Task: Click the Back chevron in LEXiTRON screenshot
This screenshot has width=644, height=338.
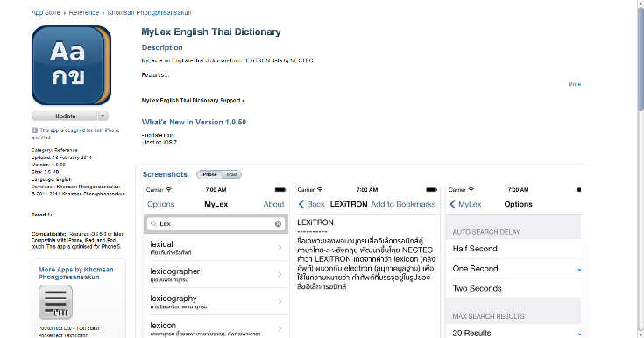Action: click(x=301, y=204)
